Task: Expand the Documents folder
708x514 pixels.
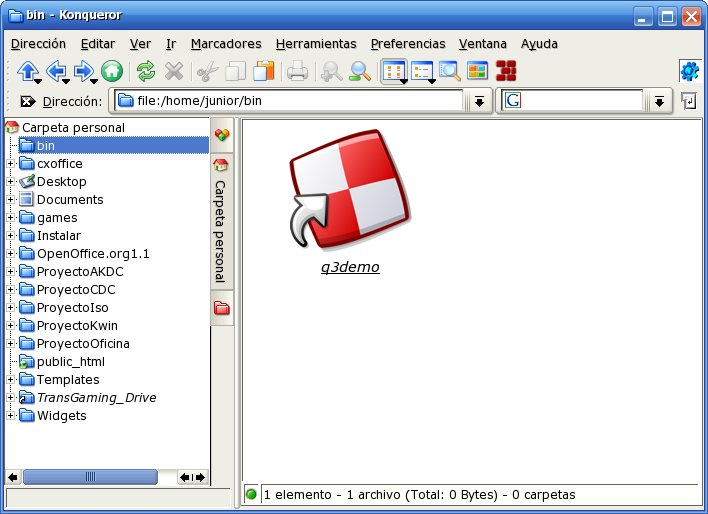Action: [10, 200]
